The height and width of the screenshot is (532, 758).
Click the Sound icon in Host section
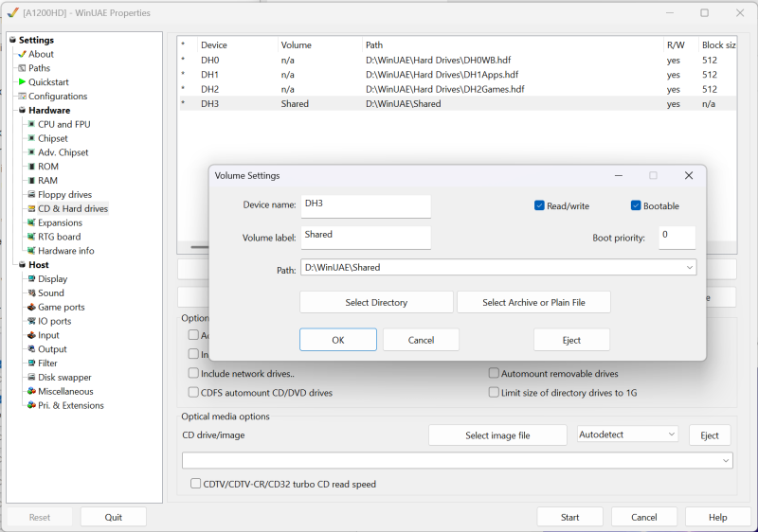(x=31, y=293)
